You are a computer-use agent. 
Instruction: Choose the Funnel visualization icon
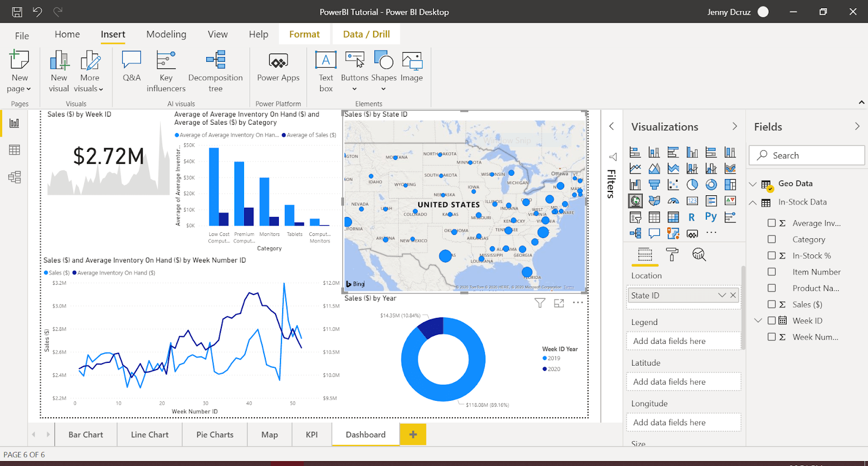pyautogui.click(x=654, y=185)
